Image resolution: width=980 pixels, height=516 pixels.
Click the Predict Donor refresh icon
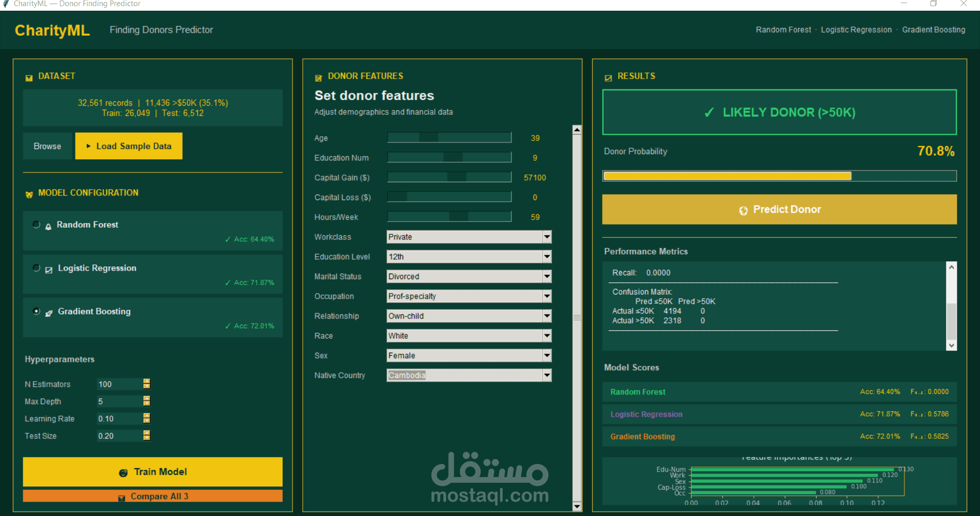click(743, 210)
